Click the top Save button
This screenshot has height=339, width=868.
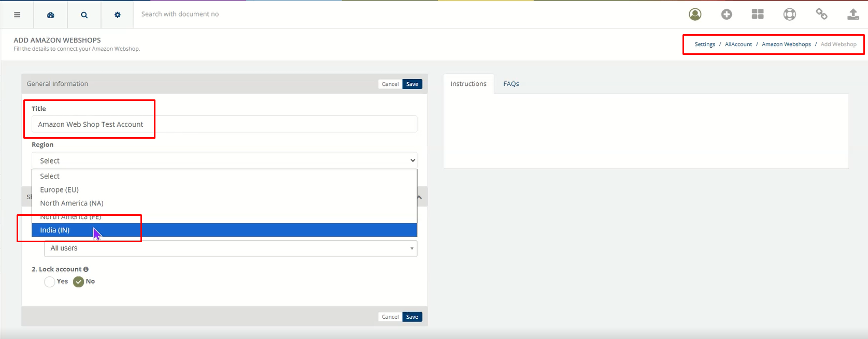[412, 84]
